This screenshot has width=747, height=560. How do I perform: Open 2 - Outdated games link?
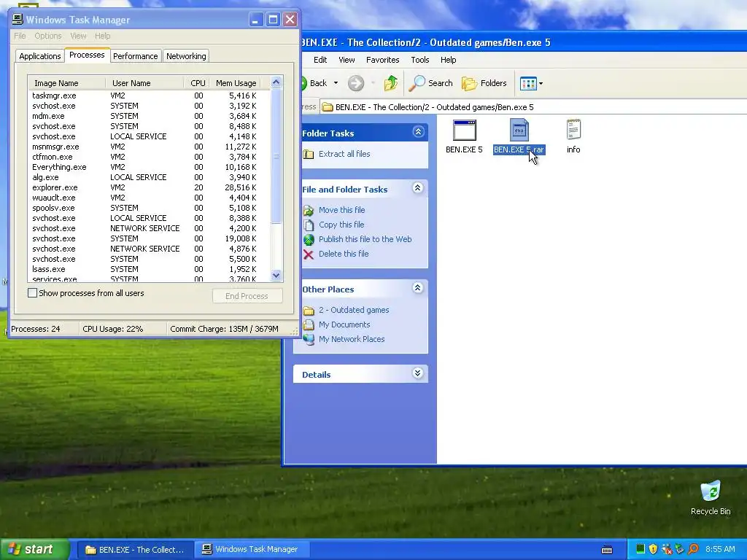[354, 310]
